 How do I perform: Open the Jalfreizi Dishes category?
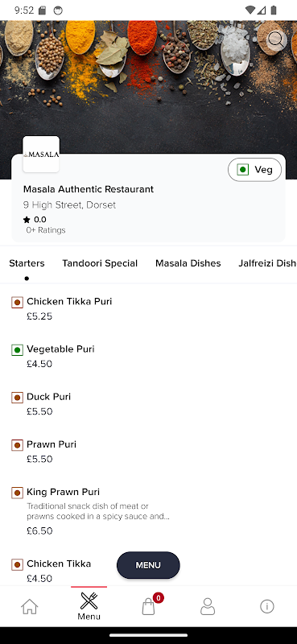click(267, 263)
